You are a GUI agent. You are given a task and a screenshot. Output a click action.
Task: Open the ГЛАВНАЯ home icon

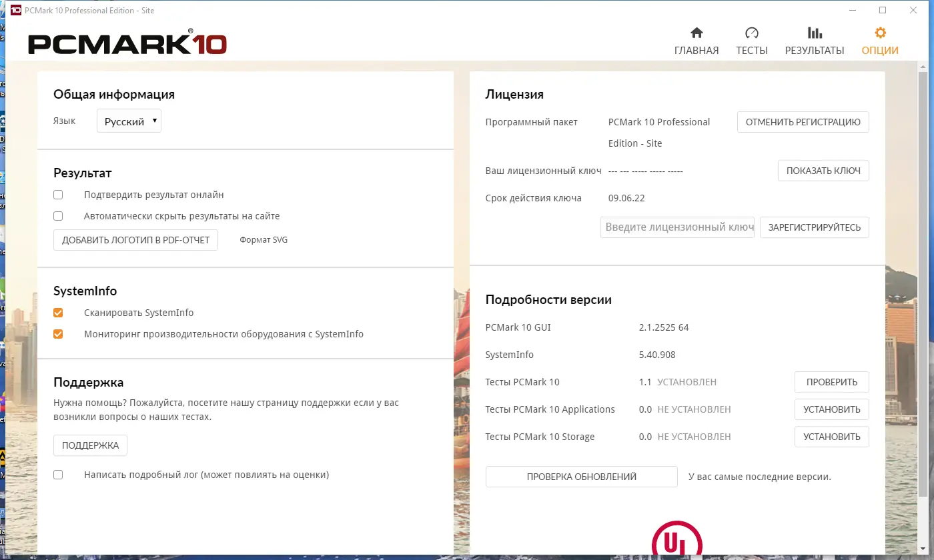(696, 33)
